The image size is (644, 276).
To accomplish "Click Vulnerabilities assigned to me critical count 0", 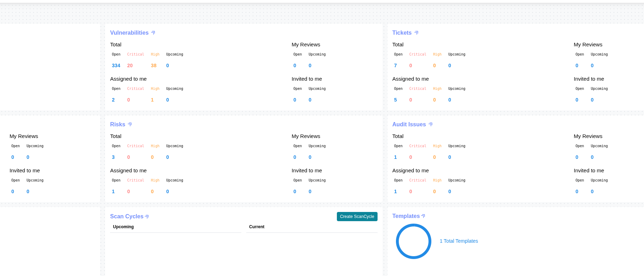I will pyautogui.click(x=128, y=100).
